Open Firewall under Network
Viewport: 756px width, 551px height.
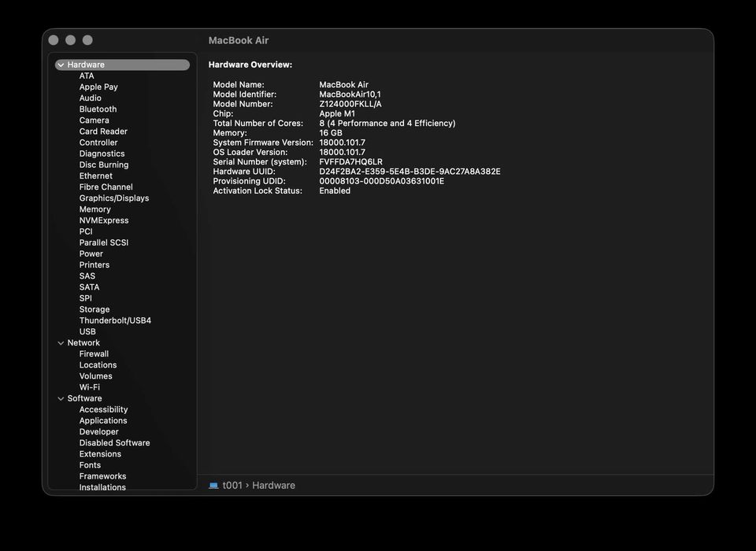(94, 354)
